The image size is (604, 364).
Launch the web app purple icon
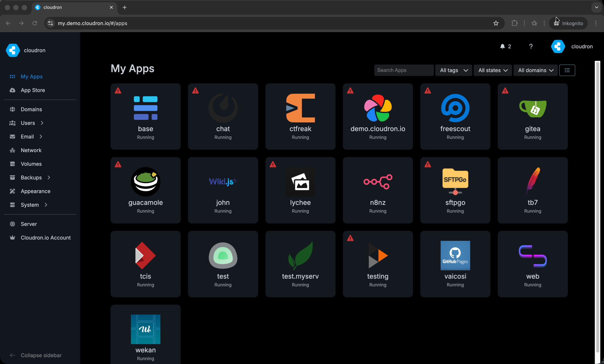(533, 256)
